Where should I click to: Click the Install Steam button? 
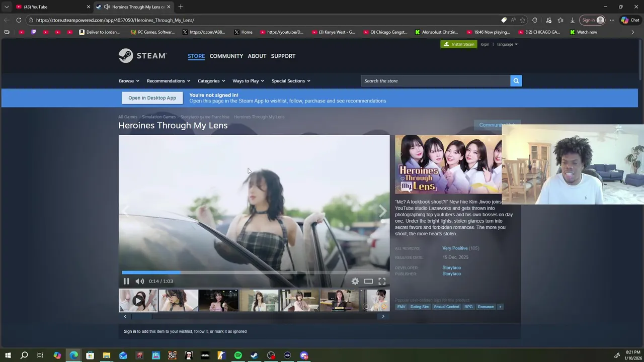(x=459, y=44)
